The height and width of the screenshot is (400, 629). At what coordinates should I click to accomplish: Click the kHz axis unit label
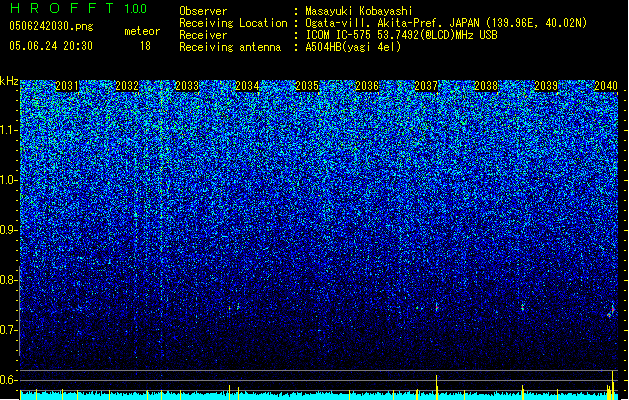coord(9,81)
